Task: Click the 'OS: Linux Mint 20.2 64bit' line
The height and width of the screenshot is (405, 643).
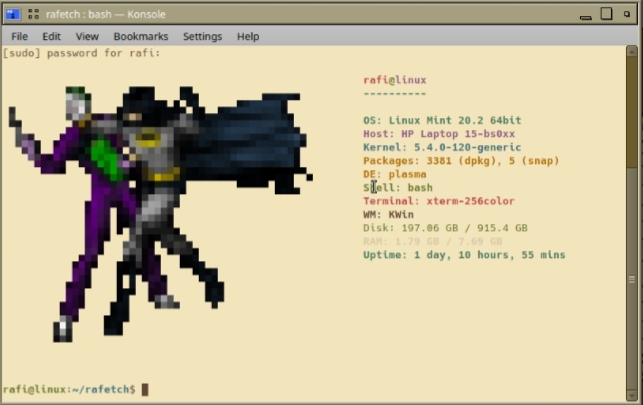Action: (442, 121)
